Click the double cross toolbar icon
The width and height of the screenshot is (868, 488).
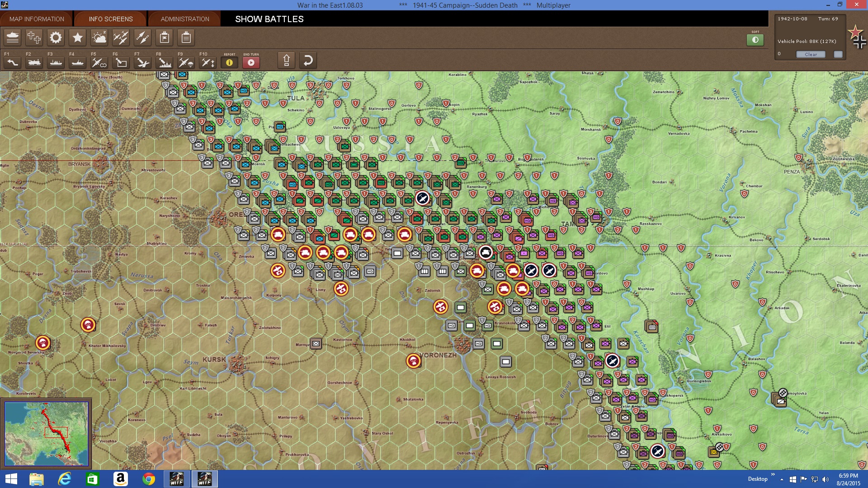point(34,38)
